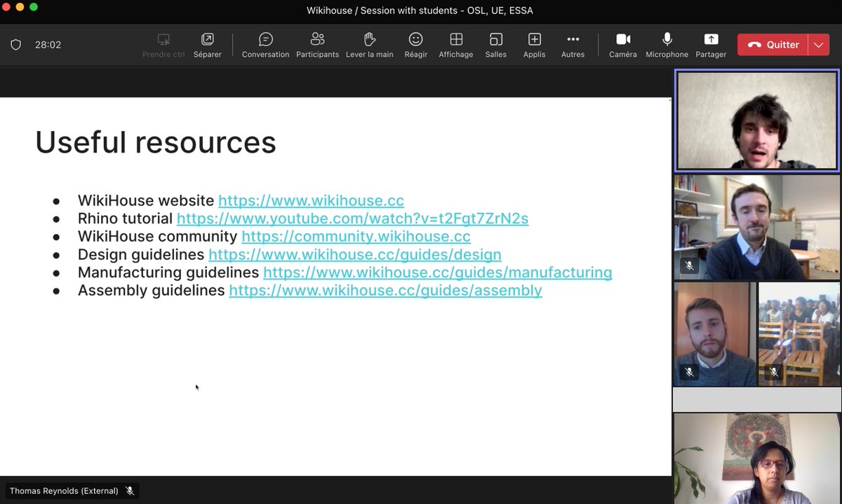Screen dimensions: 842x504
Task: Click the Useful resources slide title
Action: (156, 142)
